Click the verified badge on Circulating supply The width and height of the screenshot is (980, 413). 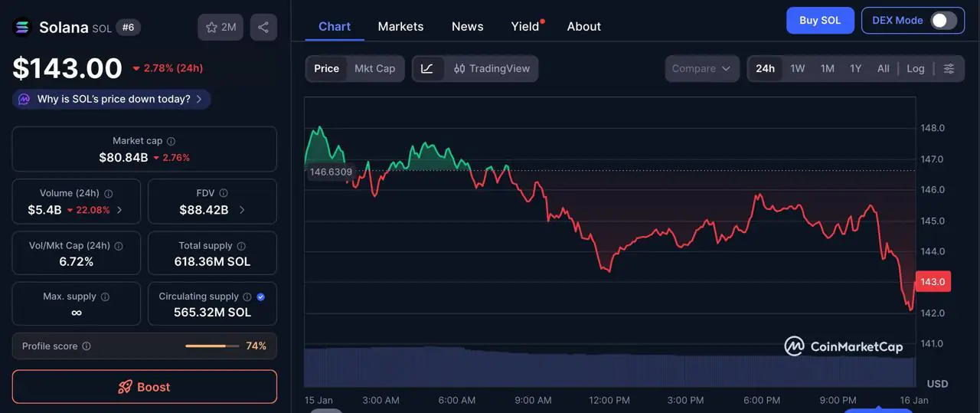click(x=260, y=297)
